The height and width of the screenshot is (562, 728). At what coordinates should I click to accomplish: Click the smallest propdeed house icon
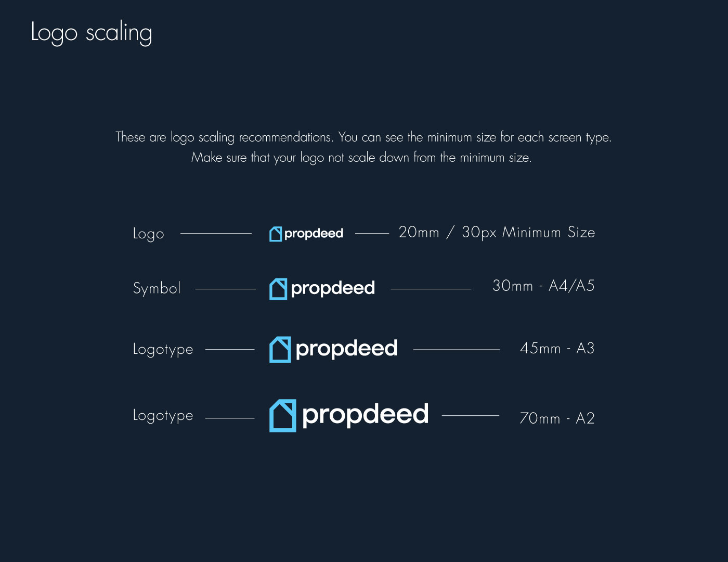tap(276, 234)
